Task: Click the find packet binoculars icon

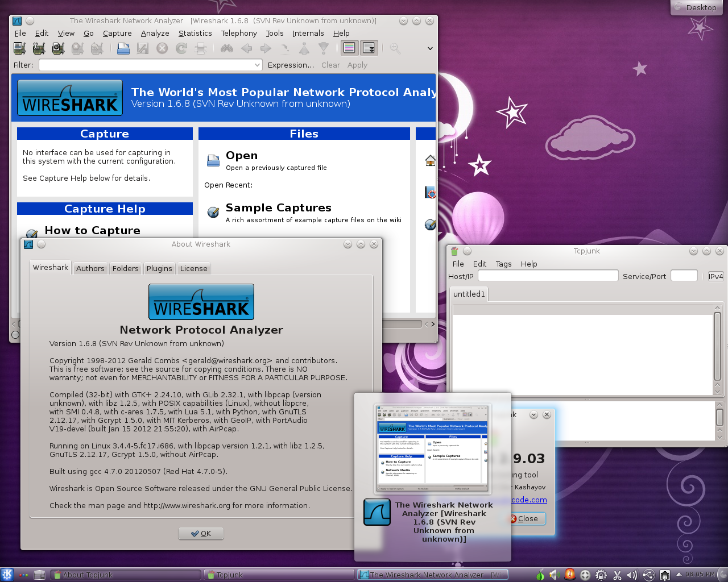Action: point(227,48)
